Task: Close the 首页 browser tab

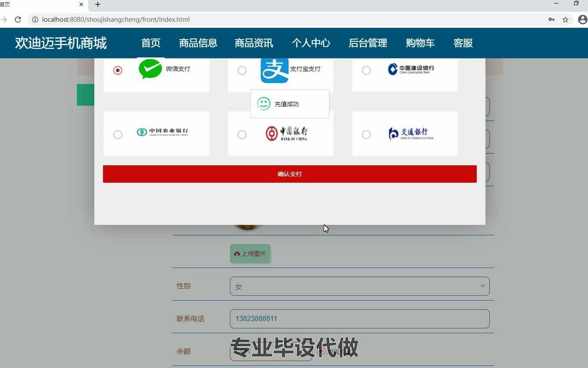Action: 81,4
